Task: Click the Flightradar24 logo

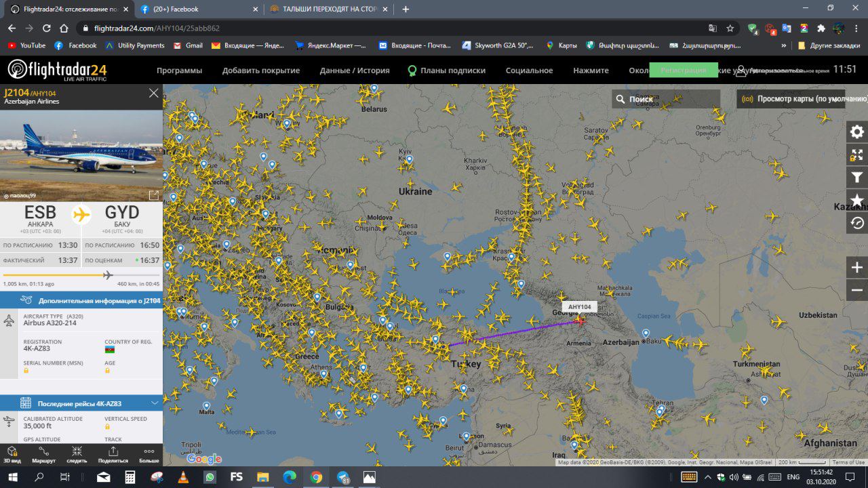Action: pyautogui.click(x=57, y=70)
